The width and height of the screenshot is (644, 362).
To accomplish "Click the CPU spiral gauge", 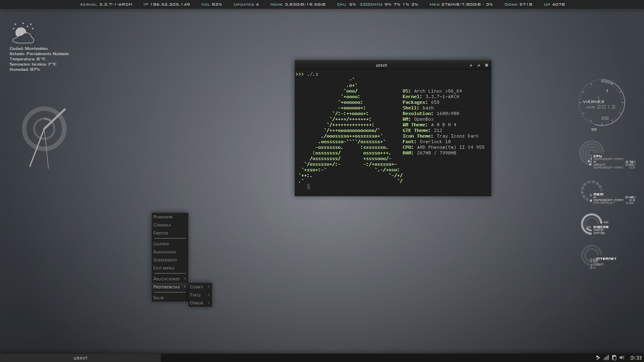I will pos(592,153).
